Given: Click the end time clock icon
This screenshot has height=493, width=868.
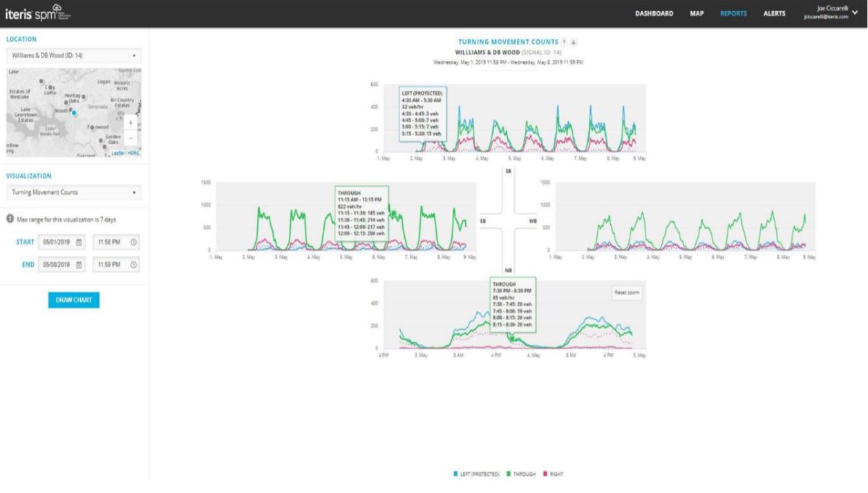Looking at the screenshot, I should (133, 264).
